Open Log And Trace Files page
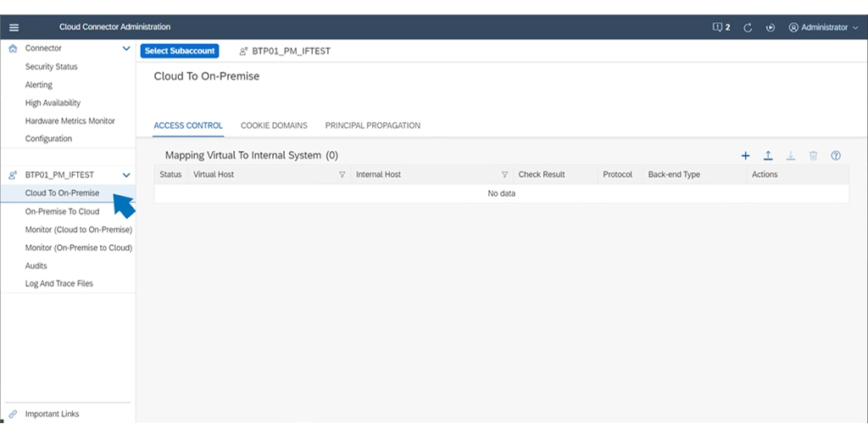Screen dimensions: 868x446 [59, 283]
